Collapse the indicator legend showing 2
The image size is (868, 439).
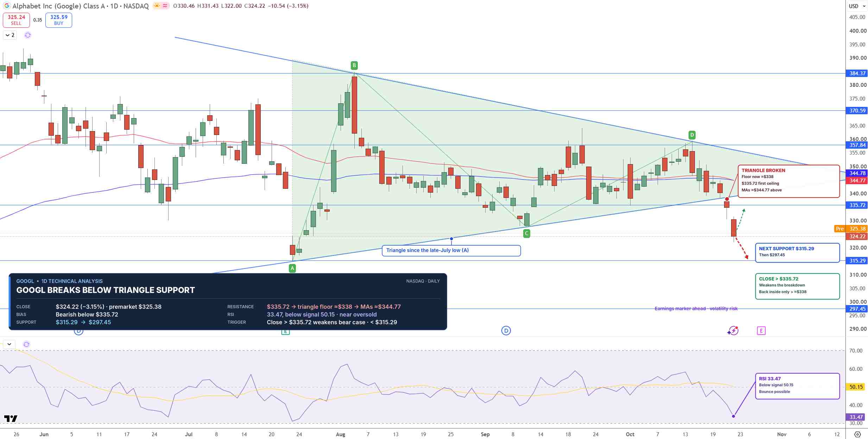click(10, 35)
